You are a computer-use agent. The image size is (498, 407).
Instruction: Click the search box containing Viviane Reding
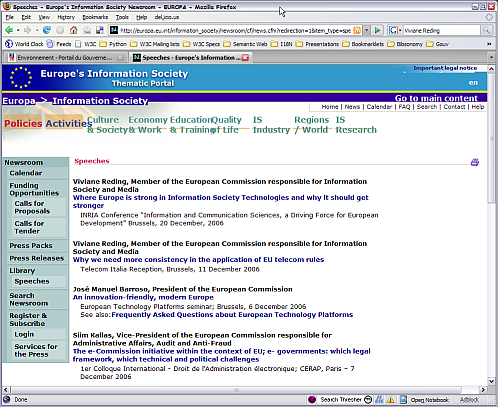coord(441,30)
